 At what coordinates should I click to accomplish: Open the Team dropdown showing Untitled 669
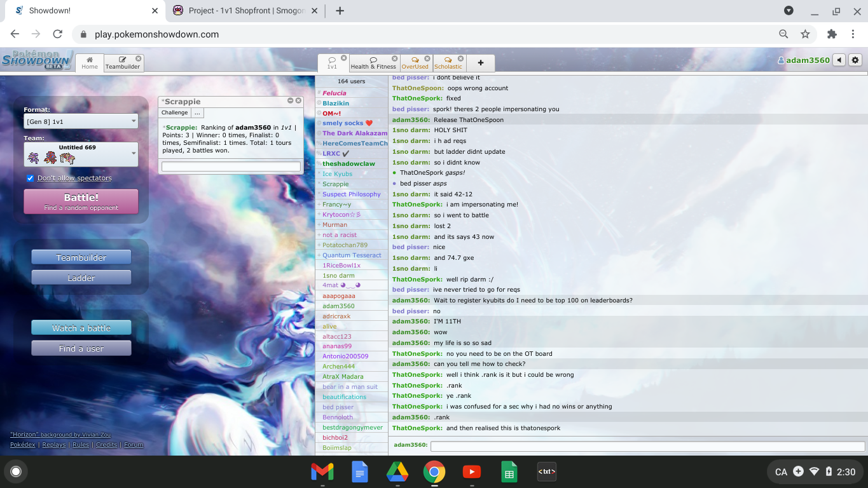81,154
